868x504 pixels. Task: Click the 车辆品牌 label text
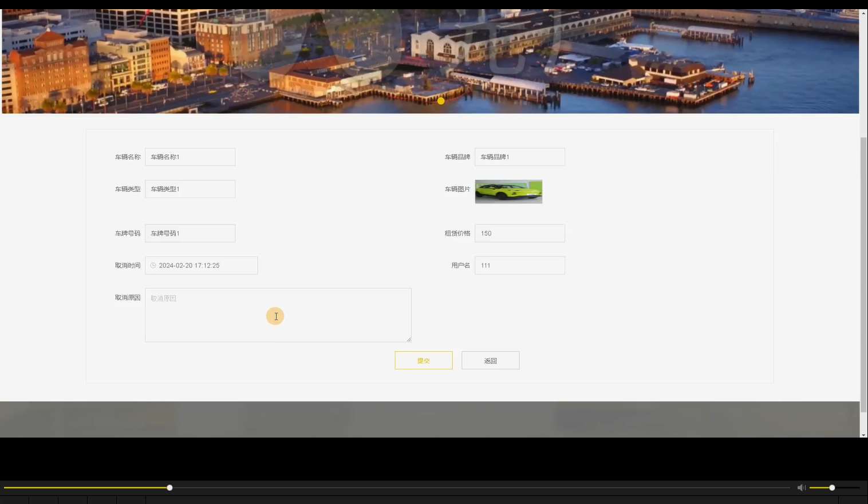[x=457, y=157]
